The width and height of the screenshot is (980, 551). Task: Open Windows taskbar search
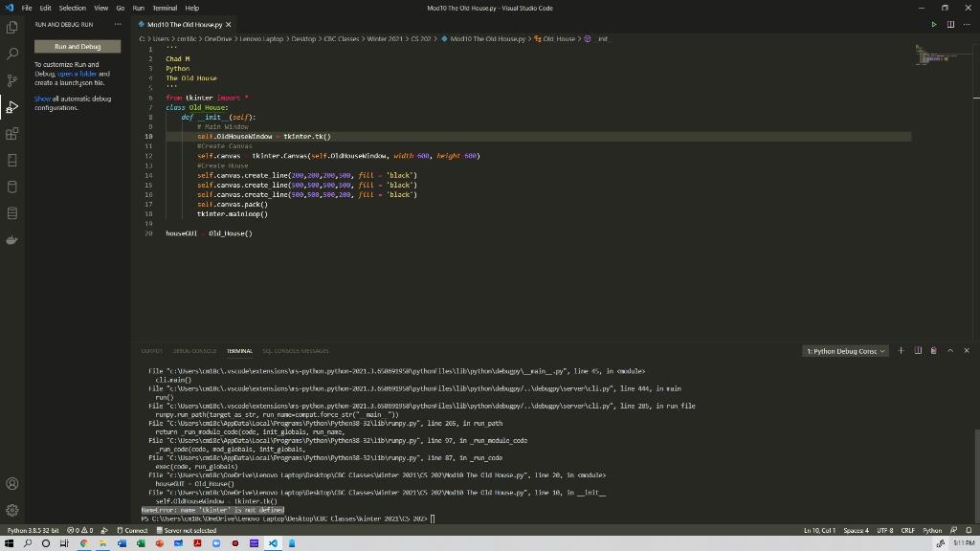pos(28,543)
